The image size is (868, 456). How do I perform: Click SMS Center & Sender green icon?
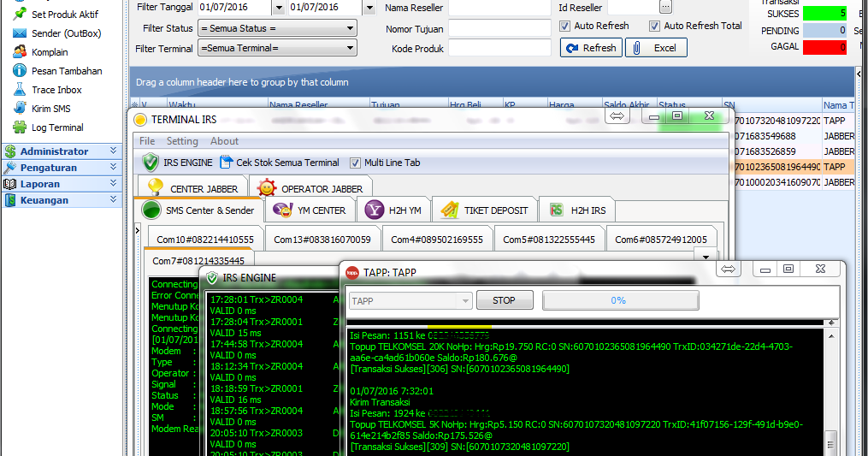151,210
